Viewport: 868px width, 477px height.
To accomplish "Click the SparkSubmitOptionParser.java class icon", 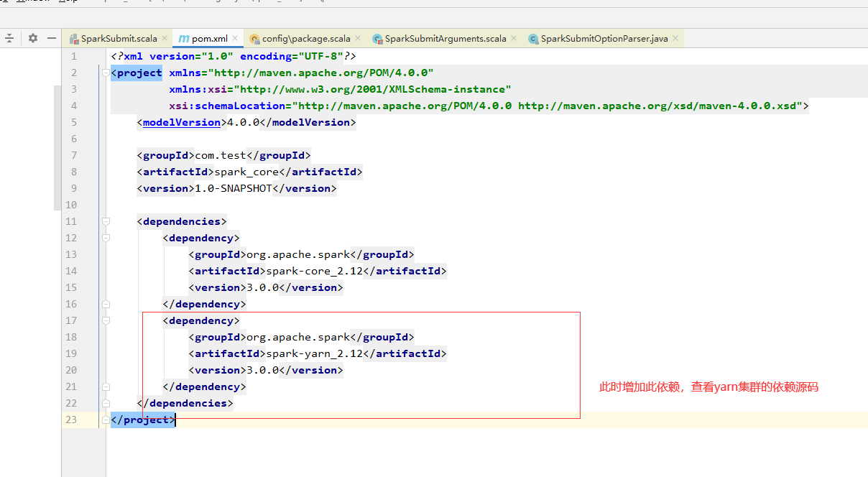I will pos(533,39).
